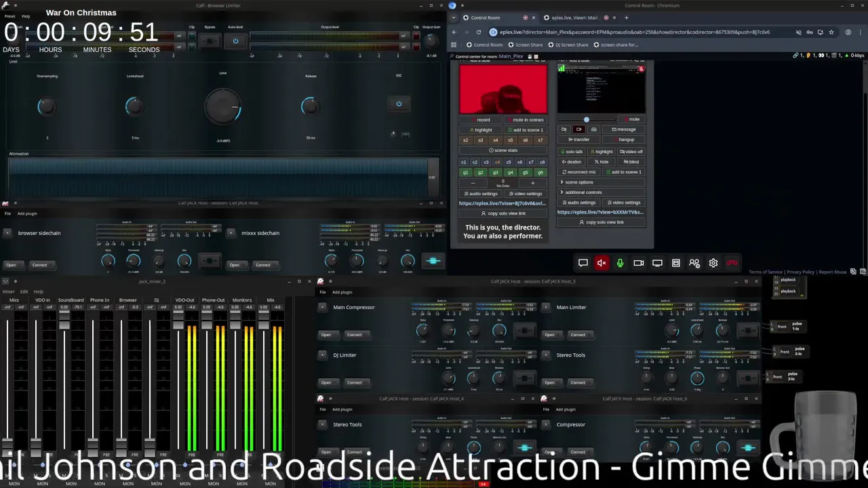Click the Limit knob in Browser Limiter
Viewport: 868px width, 488px height.
pos(223,107)
